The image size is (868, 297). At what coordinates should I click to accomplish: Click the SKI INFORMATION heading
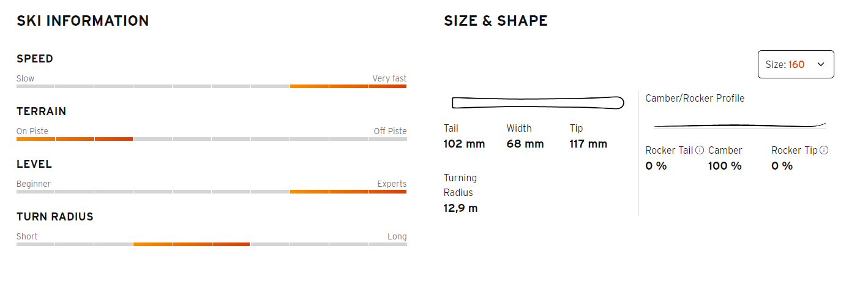point(83,21)
